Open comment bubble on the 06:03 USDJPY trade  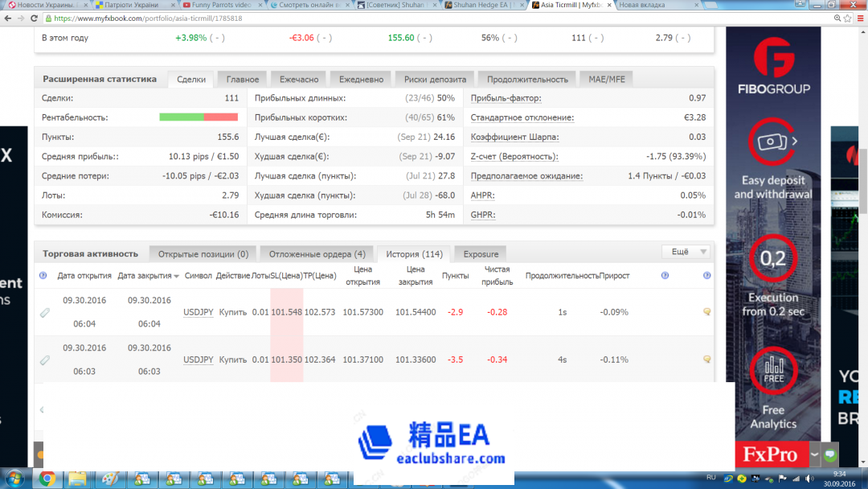pos(706,360)
